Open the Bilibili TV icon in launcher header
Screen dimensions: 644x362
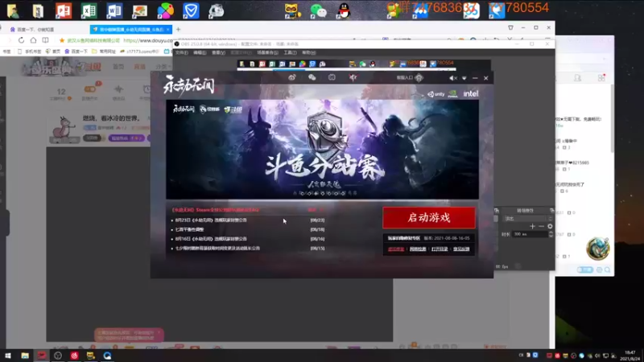click(x=332, y=77)
